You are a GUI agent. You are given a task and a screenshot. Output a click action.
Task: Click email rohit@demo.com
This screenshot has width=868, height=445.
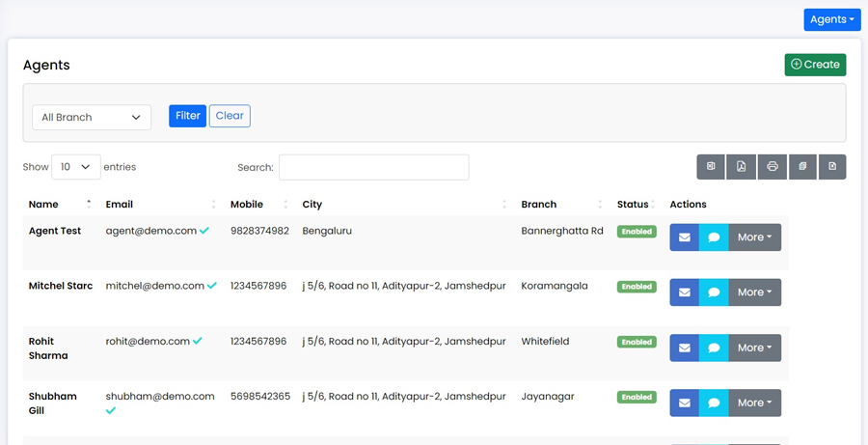pos(148,342)
